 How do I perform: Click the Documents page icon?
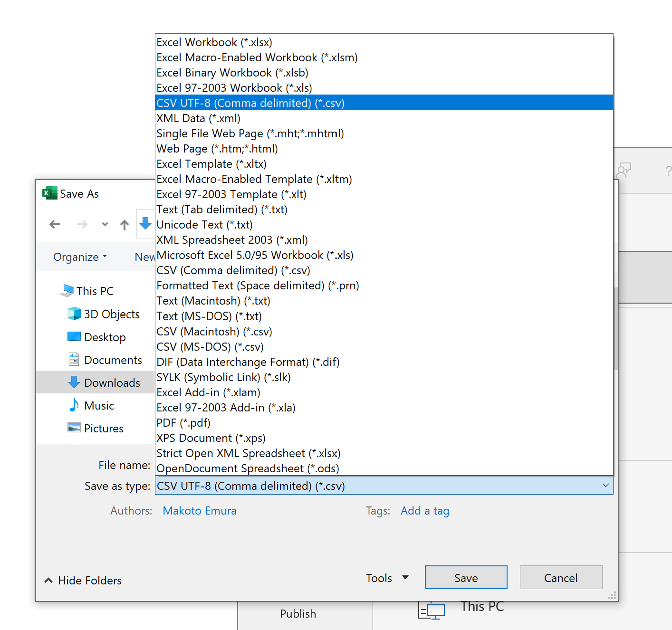point(74,359)
